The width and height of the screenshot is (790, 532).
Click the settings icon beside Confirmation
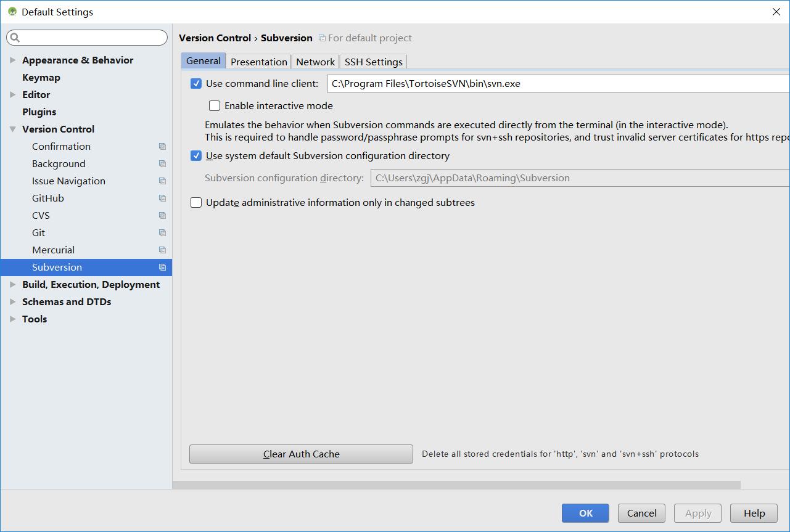162,146
